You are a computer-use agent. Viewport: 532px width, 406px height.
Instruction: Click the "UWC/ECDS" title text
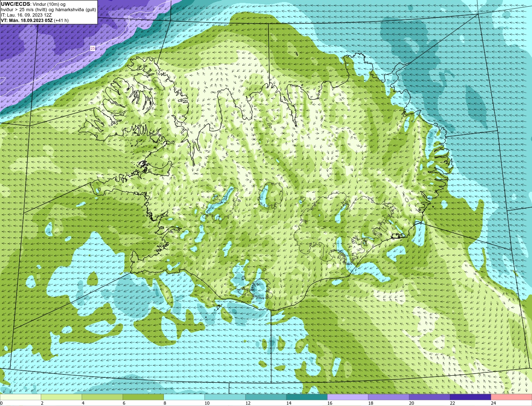[x=16, y=4]
